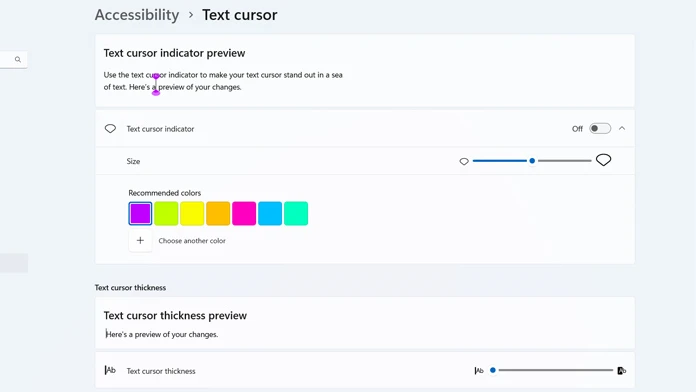The image size is (696, 392).
Task: Click the thin cursor Ab icon by thickness slider
Action: (479, 370)
